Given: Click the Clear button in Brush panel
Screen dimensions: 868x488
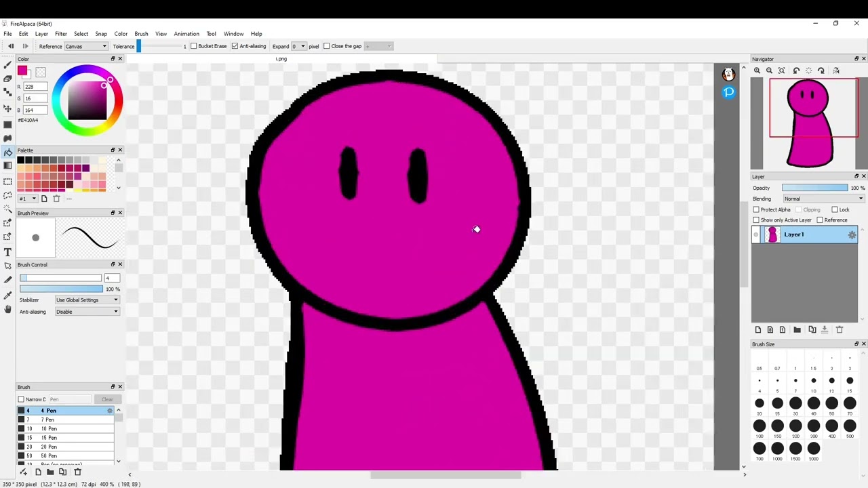Looking at the screenshot, I should (x=106, y=399).
